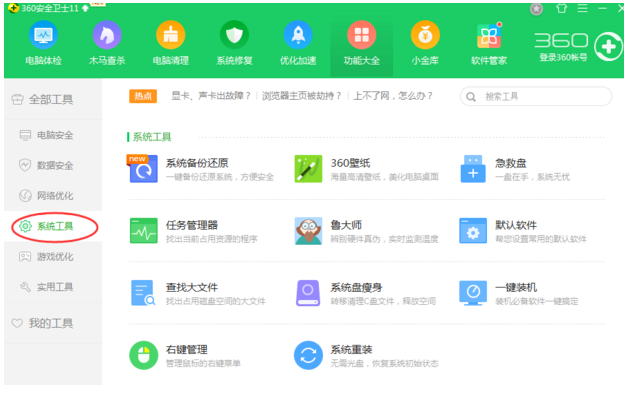Choose 网络优化 from the sidebar
The height and width of the screenshot is (403, 628).
pyautogui.click(x=54, y=196)
